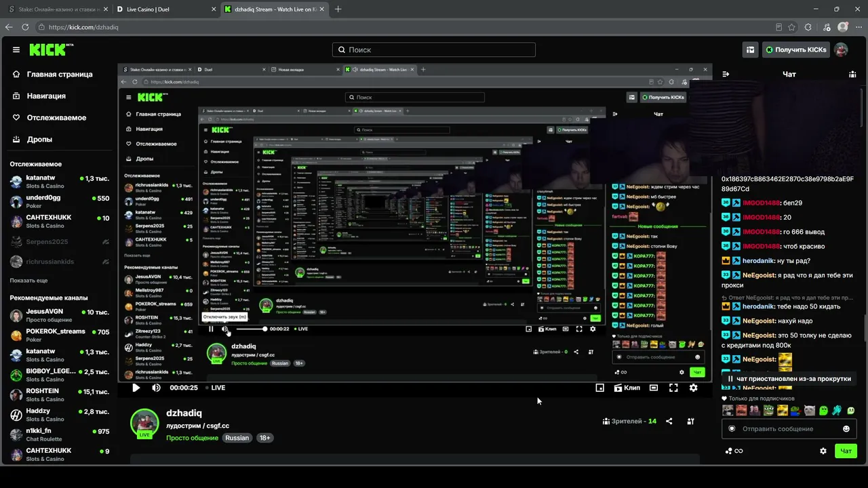Open the offline richrussiankids channel

pyautogui.click(x=60, y=261)
